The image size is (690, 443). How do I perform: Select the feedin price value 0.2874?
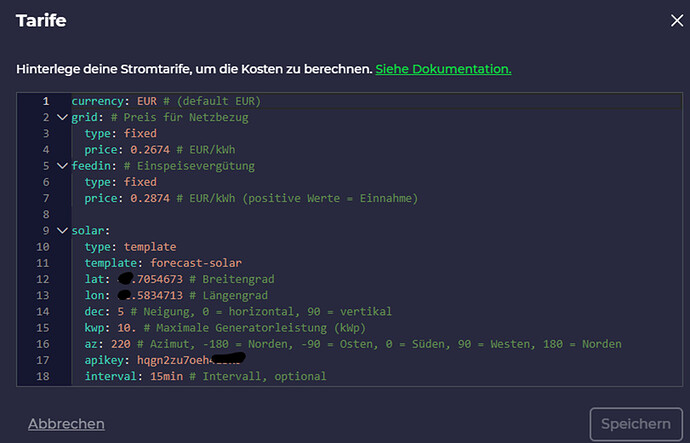150,198
